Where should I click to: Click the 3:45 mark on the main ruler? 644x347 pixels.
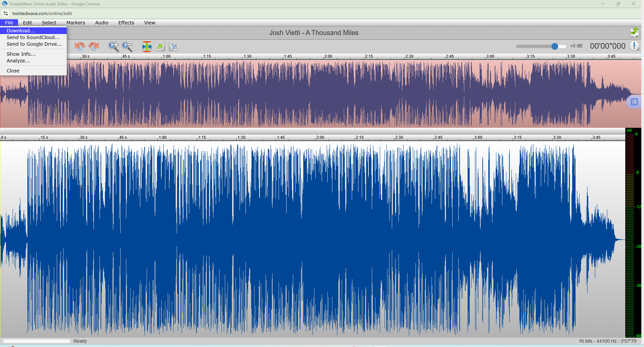pos(597,137)
